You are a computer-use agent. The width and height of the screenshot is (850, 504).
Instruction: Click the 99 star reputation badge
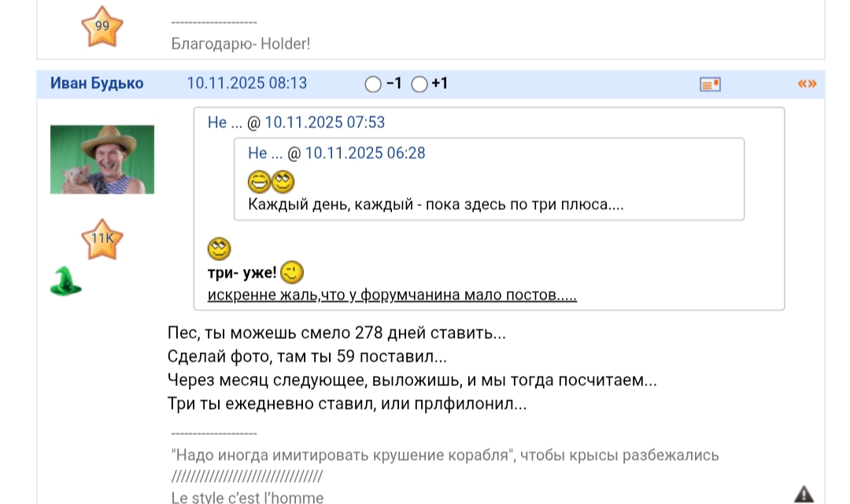pyautogui.click(x=102, y=27)
